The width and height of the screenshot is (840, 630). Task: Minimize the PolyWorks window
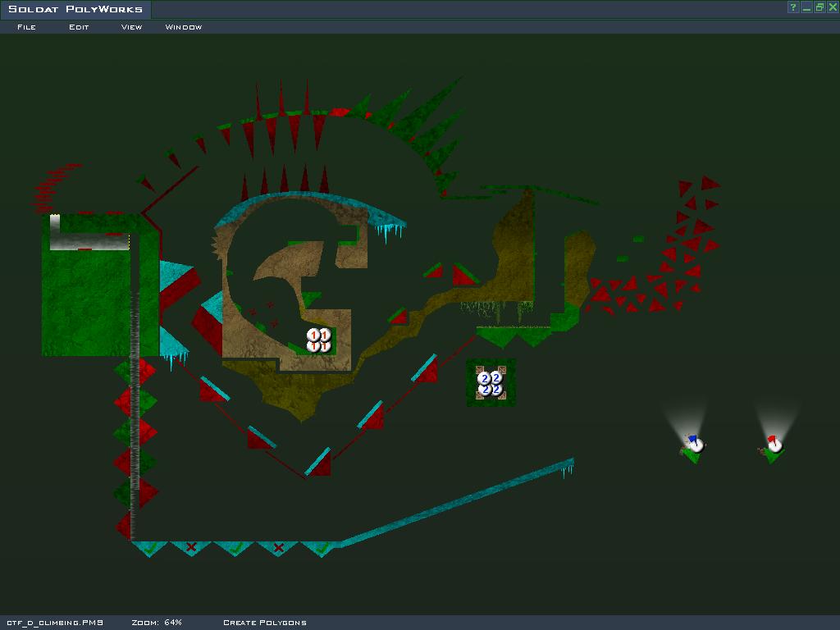point(806,7)
